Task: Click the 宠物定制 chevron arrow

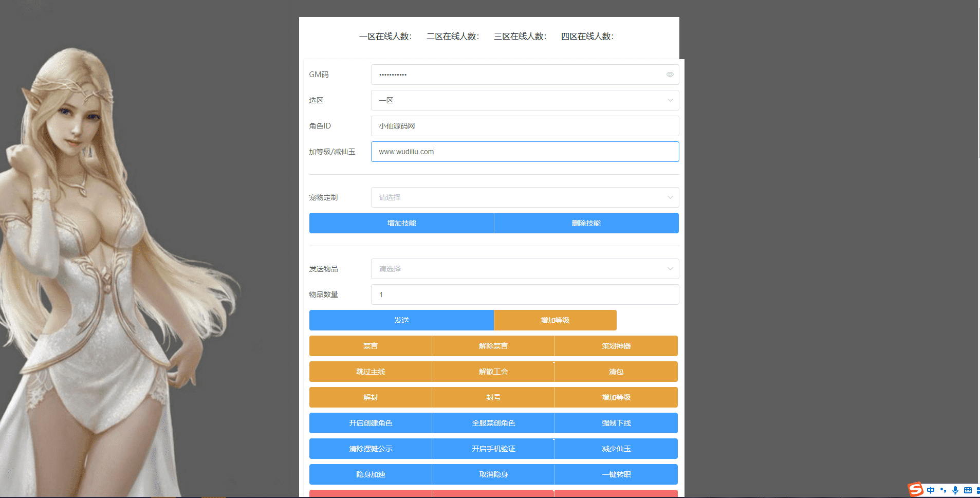Action: click(670, 197)
